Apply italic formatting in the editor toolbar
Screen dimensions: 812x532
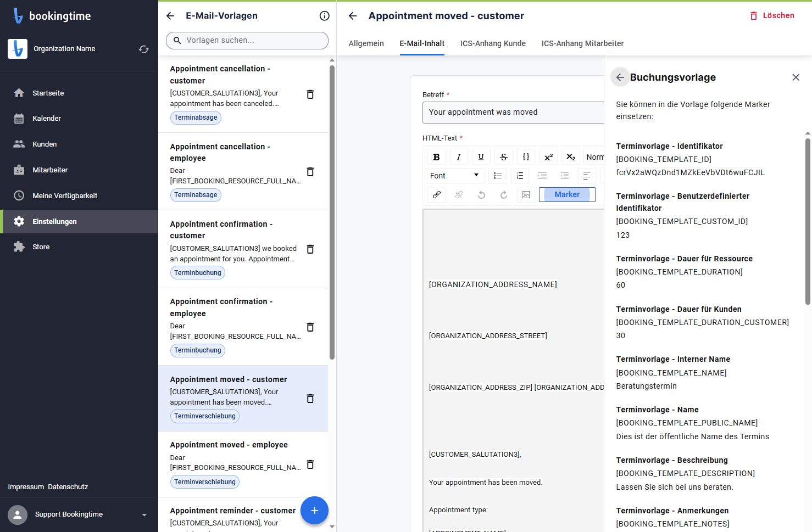[459, 157]
